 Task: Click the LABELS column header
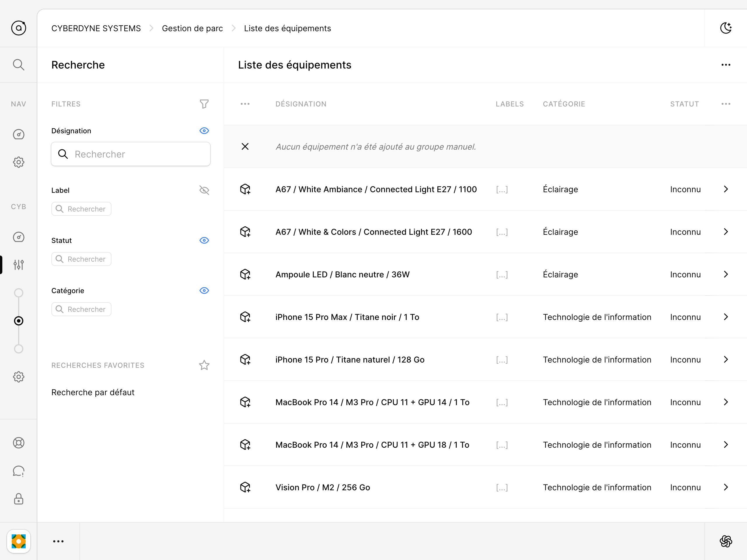click(509, 104)
